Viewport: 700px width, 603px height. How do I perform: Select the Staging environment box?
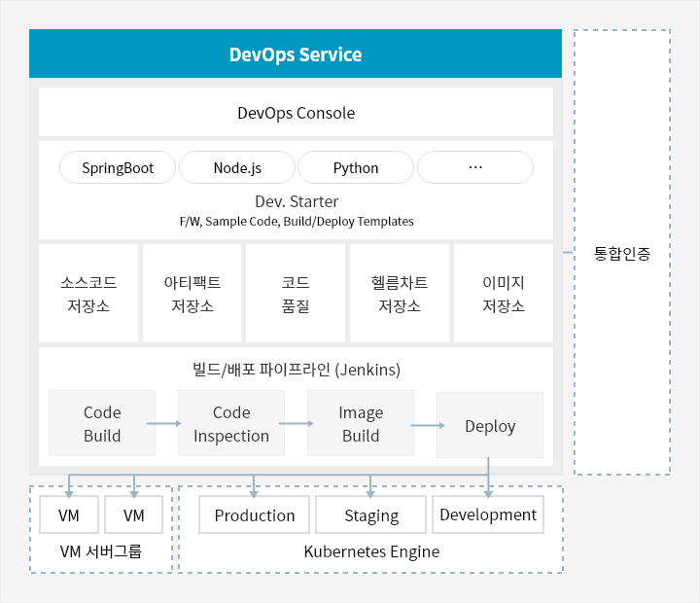[371, 514]
